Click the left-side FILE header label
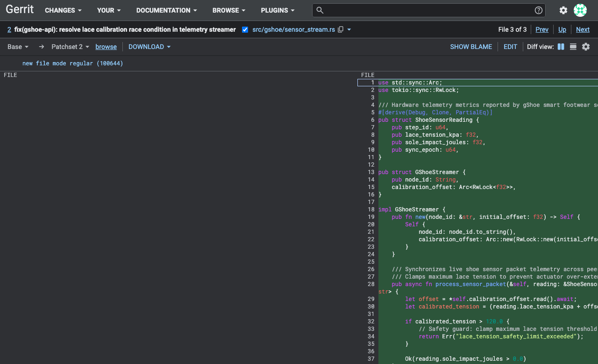The image size is (598, 364). point(10,75)
